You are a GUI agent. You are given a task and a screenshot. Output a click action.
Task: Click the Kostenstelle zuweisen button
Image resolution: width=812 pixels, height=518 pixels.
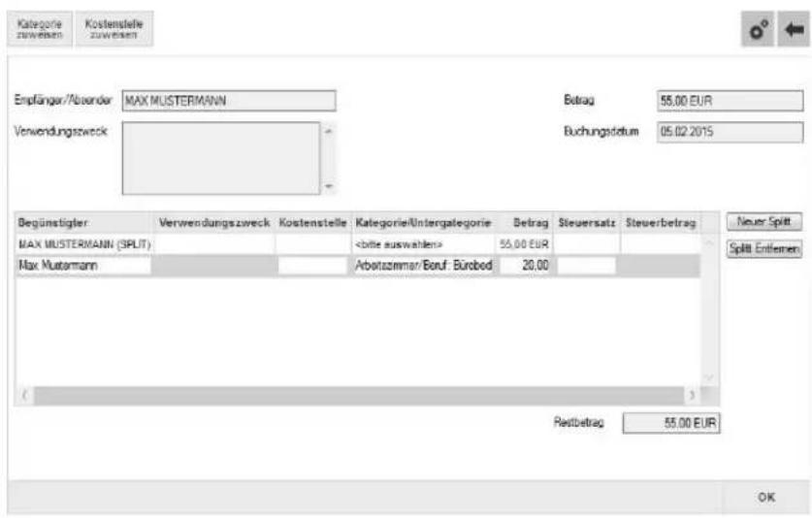point(114,29)
